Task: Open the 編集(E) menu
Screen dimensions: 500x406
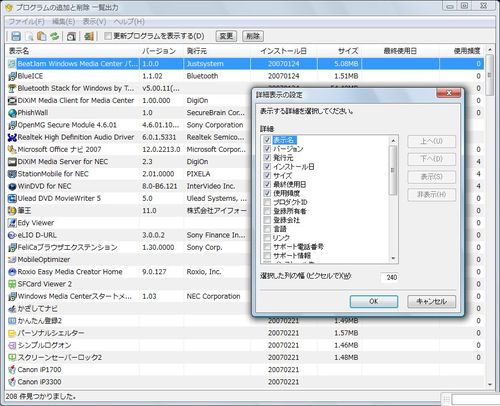Action: pos(63,22)
